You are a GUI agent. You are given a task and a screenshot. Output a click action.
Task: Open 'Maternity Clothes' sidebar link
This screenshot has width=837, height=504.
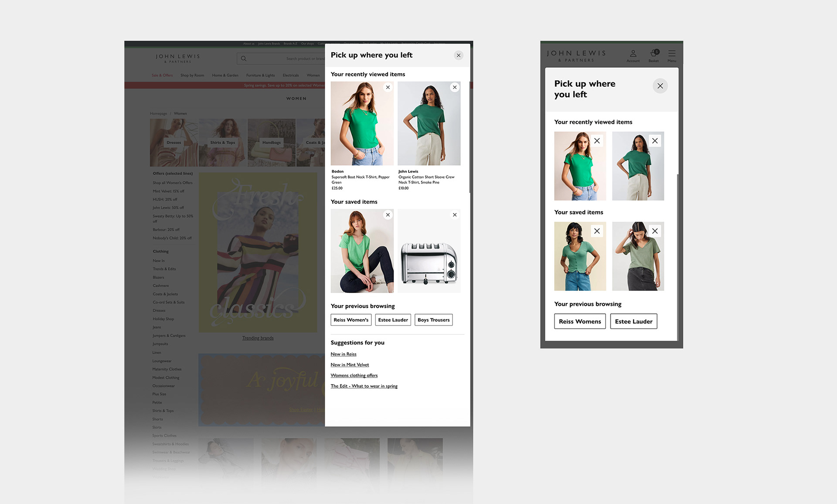pos(167,369)
